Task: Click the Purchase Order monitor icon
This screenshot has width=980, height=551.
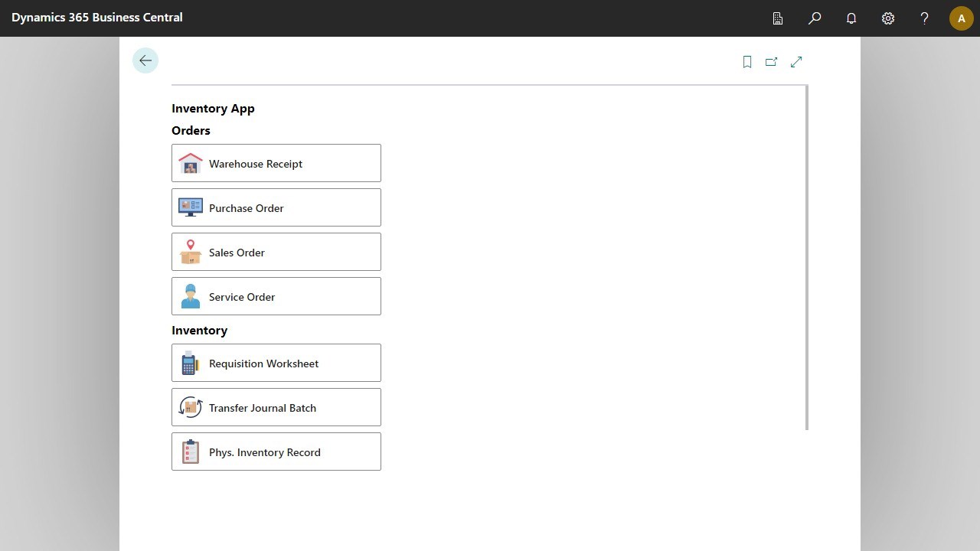Action: (190, 207)
